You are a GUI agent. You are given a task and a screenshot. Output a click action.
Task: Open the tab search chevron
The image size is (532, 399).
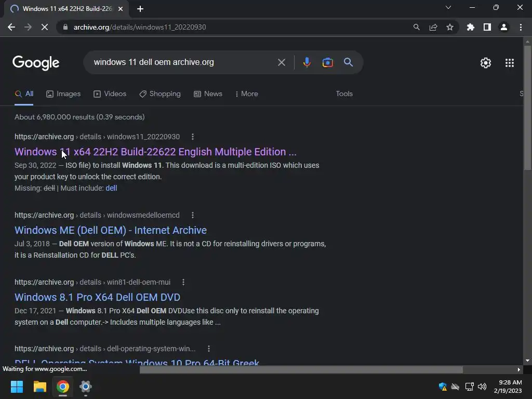[448, 7]
